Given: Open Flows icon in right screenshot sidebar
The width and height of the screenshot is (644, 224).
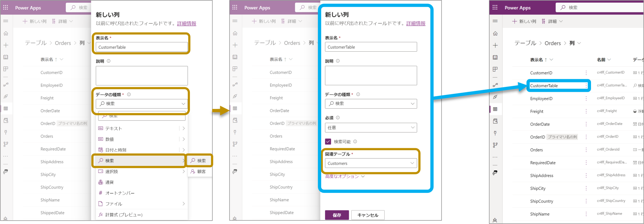Looking at the screenshot, I should point(495,85).
